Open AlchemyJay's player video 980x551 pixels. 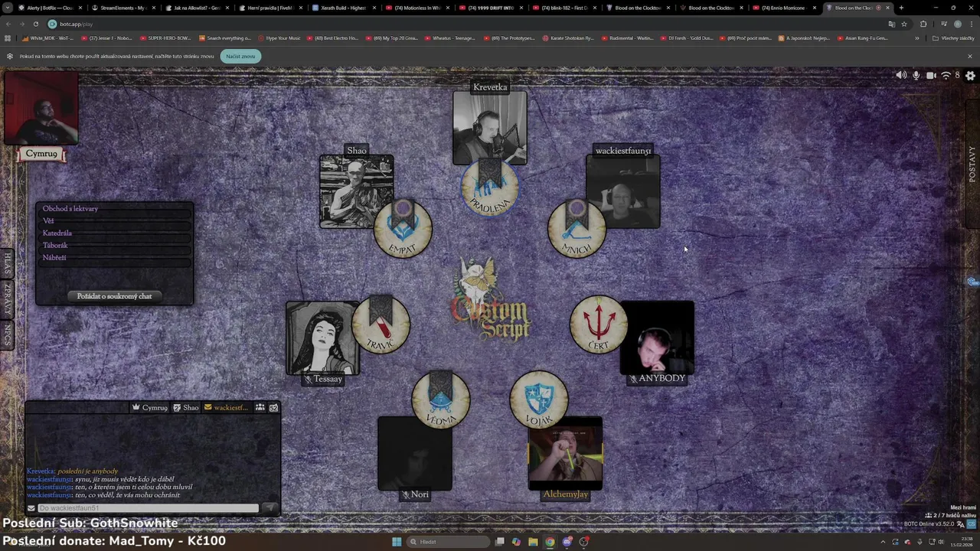click(565, 453)
